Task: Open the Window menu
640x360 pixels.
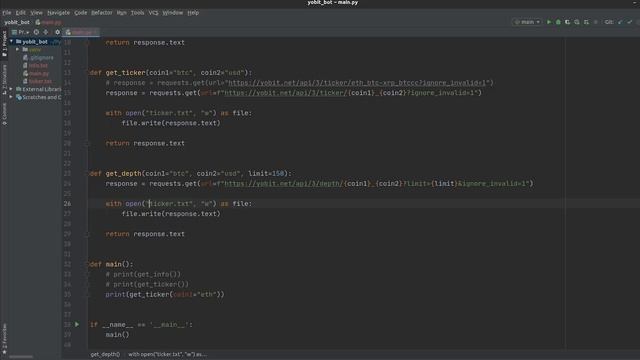Action: (x=173, y=13)
